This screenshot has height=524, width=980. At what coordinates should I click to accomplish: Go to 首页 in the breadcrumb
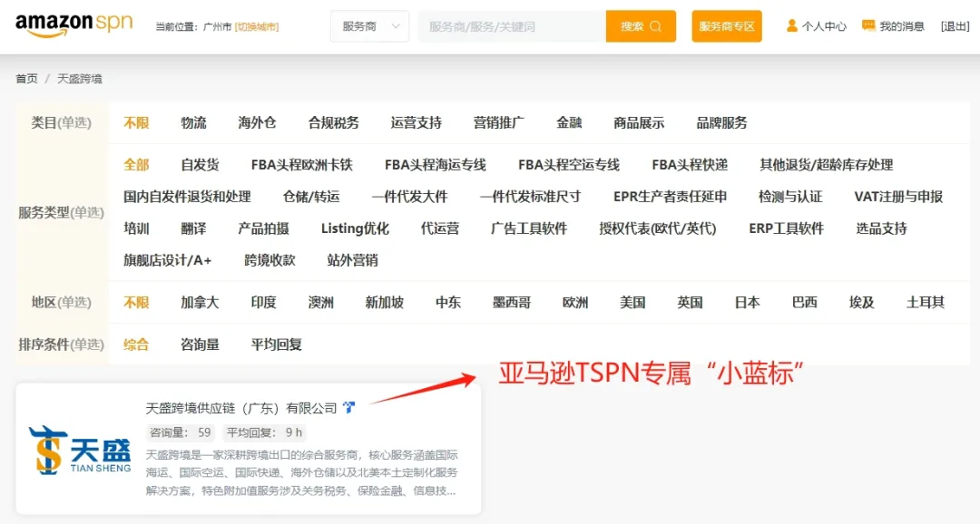[x=27, y=79]
